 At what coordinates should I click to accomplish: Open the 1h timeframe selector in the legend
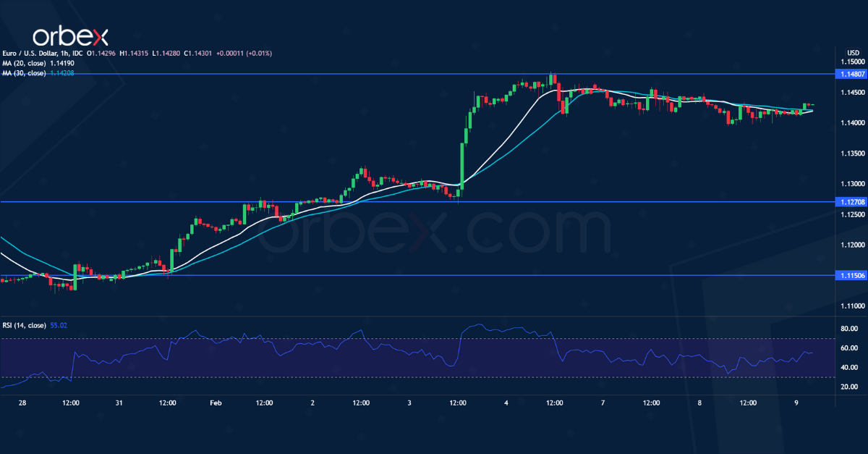coord(64,53)
